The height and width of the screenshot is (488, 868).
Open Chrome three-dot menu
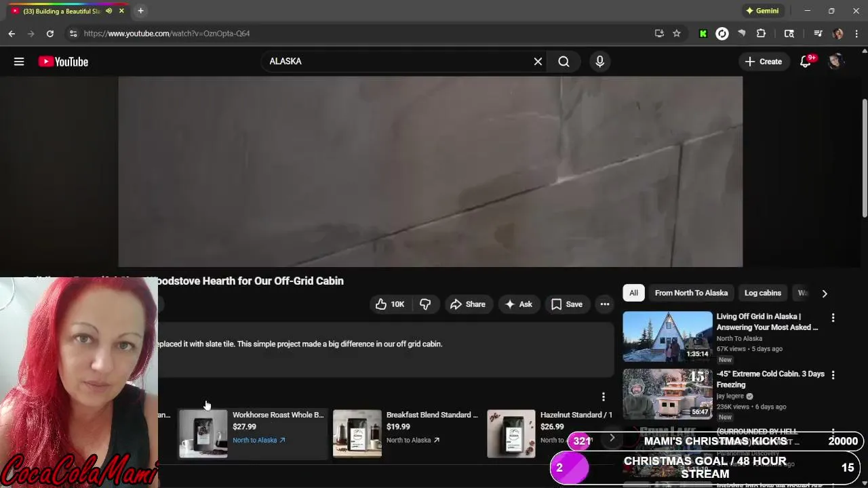tap(857, 33)
